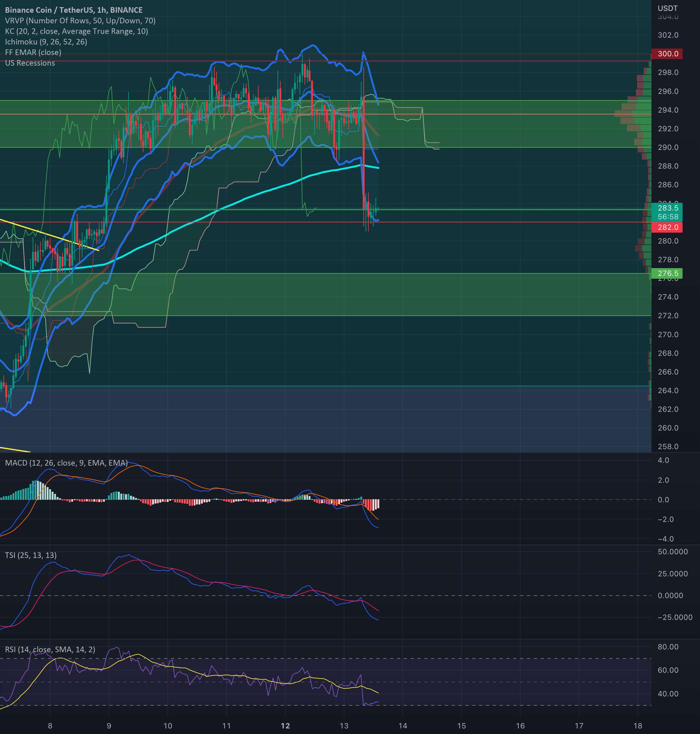The width and height of the screenshot is (700, 734).
Task: Select the FF EMAR indicator legend label
Action: click(x=33, y=52)
